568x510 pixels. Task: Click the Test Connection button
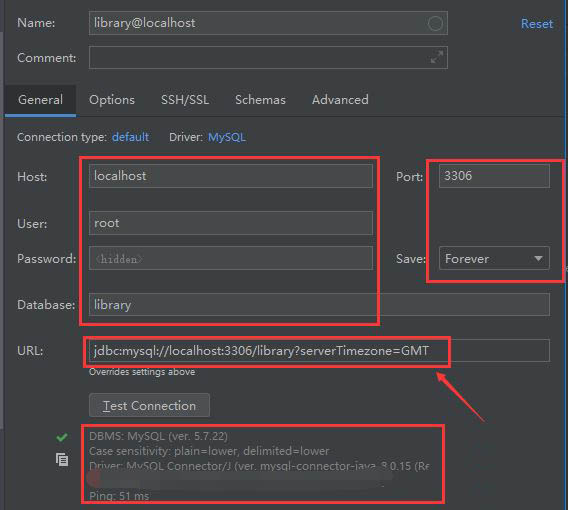click(x=149, y=405)
